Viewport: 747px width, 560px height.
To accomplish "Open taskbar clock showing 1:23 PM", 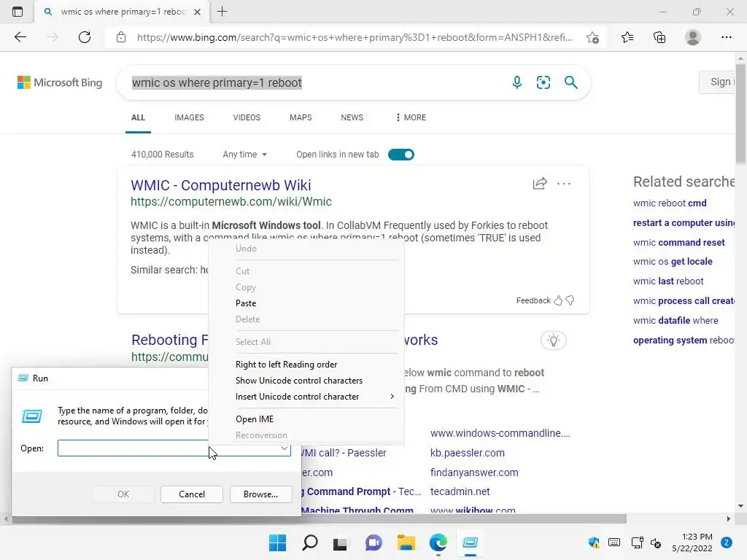I will click(692, 542).
